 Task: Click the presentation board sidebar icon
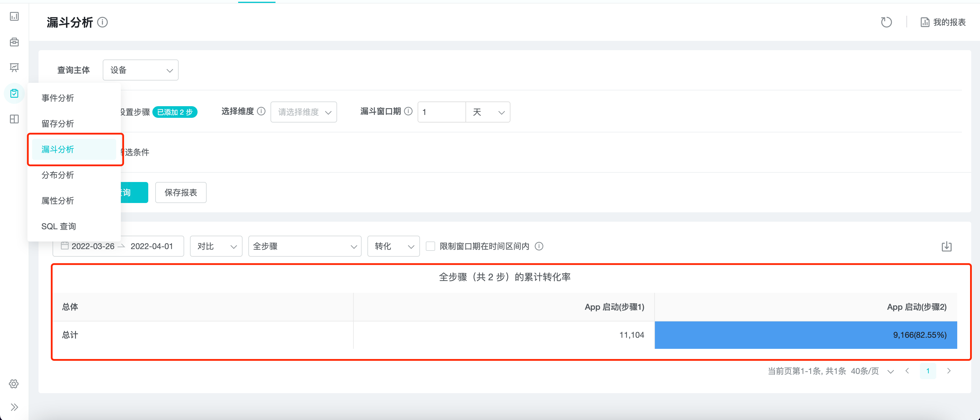tap(15, 68)
